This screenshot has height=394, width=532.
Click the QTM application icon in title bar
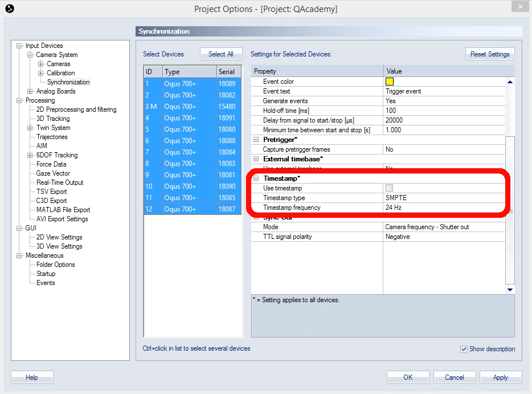(9, 9)
